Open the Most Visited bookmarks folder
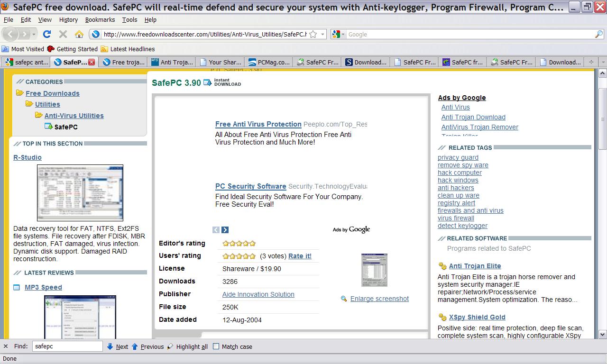Screen dimensions: 607x364 point(23,49)
